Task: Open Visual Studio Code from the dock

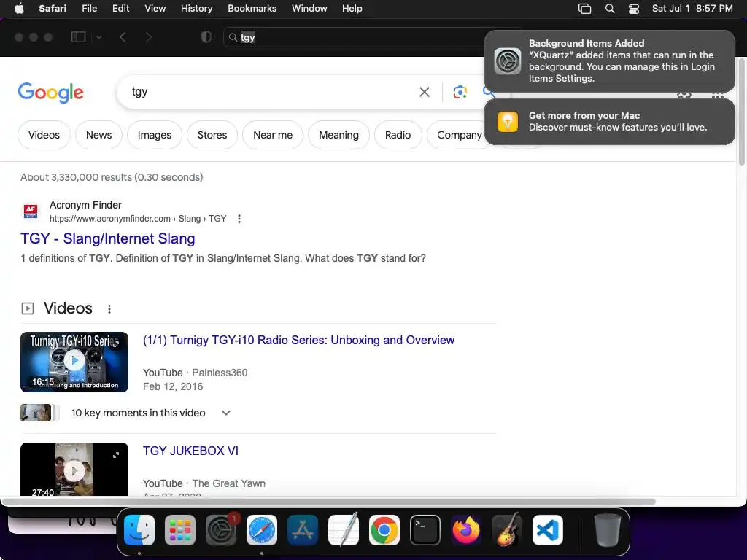Action: pyautogui.click(x=548, y=530)
